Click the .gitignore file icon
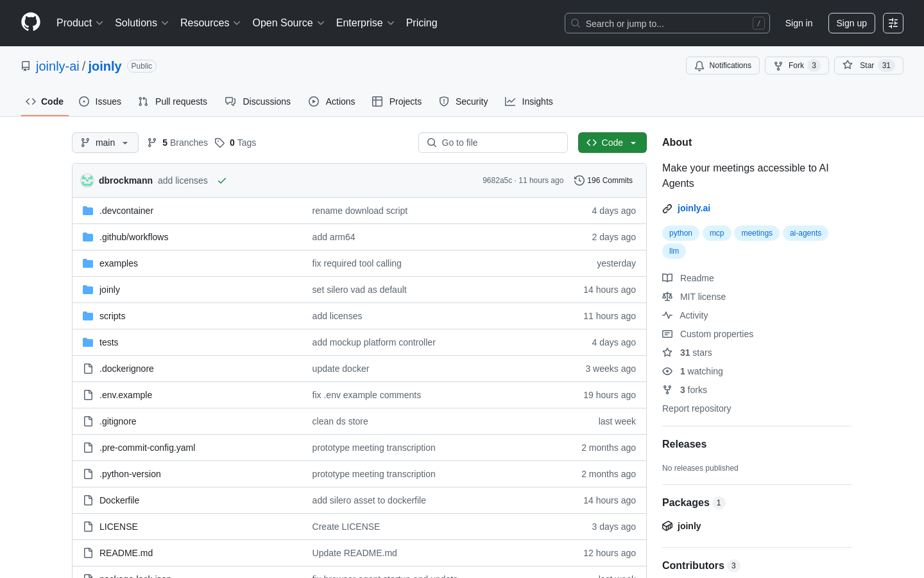Viewport: 924px width, 578px height. pos(88,421)
